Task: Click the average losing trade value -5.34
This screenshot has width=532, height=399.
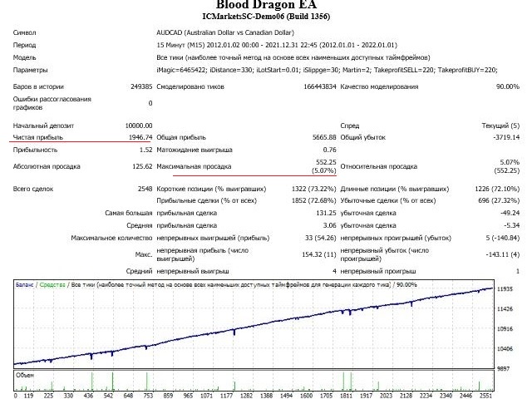Action: (512, 225)
